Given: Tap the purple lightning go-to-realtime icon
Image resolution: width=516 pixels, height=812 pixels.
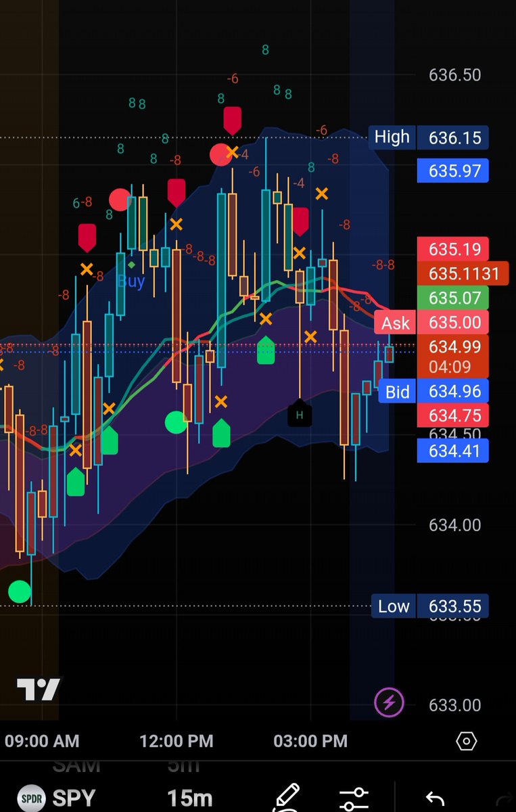Looking at the screenshot, I should [389, 702].
